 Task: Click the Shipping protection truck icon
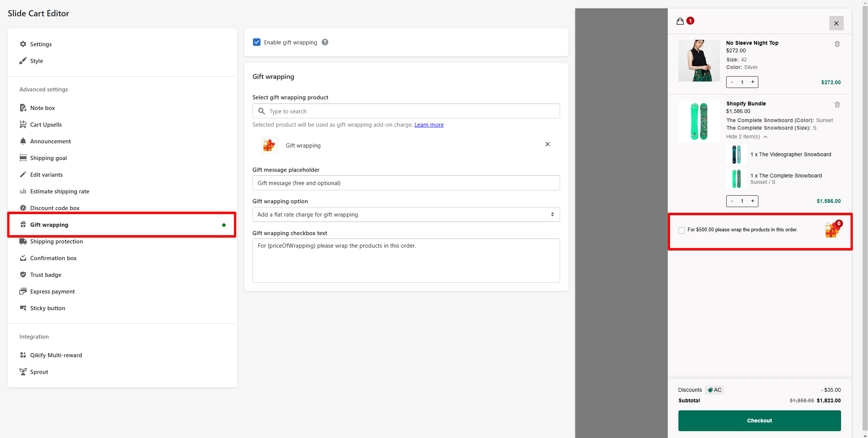(x=23, y=241)
